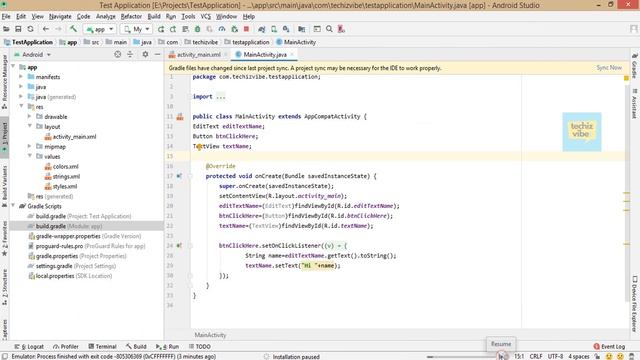Image resolution: width=640 pixels, height=360 pixels.
Task: Click the installation progress bar in status bar
Action: coord(461,357)
